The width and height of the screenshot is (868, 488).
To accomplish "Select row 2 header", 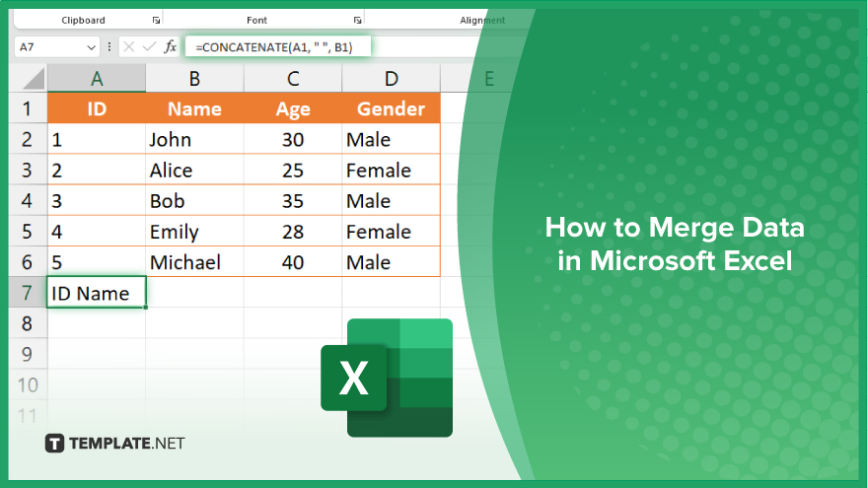I will [x=28, y=139].
